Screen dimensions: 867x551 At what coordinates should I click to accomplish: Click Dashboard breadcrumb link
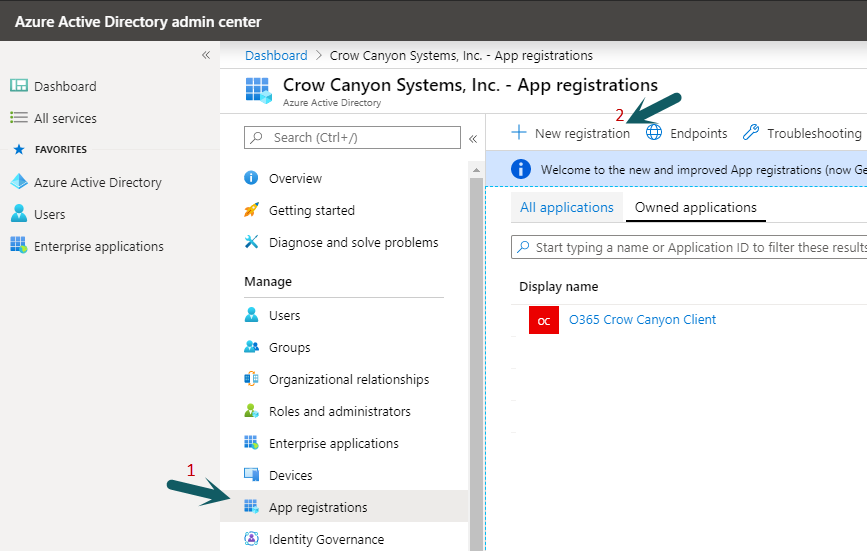click(276, 55)
